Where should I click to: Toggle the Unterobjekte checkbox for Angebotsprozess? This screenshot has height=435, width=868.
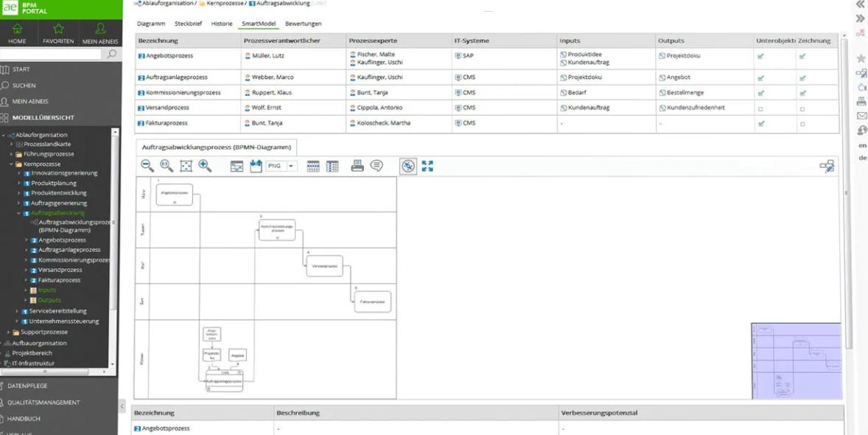click(760, 56)
